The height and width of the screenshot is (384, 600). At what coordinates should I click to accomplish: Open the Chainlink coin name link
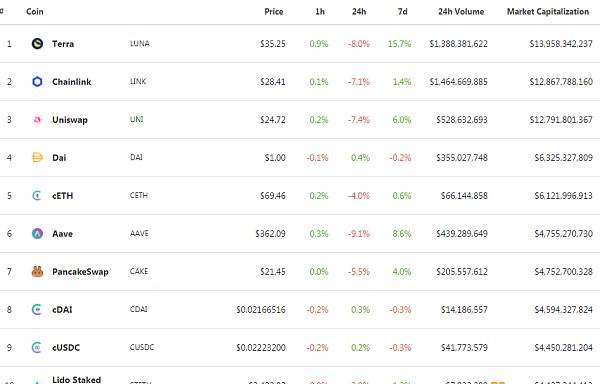click(72, 81)
